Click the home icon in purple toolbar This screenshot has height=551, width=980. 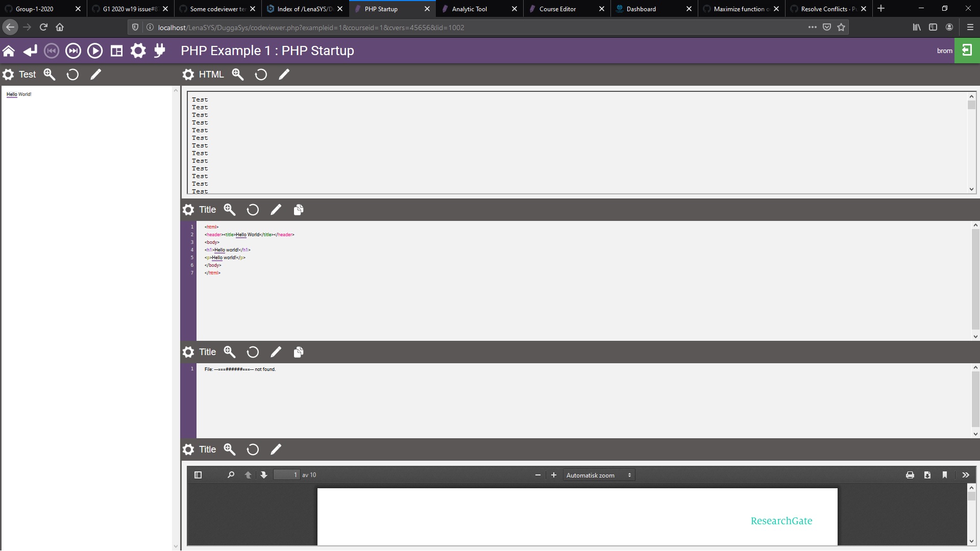[9, 51]
